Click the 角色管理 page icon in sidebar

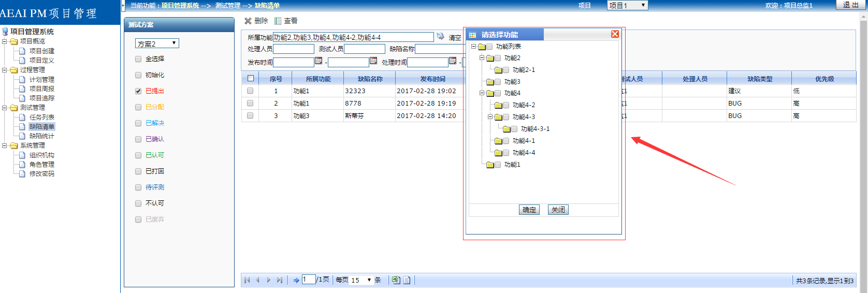click(x=22, y=164)
